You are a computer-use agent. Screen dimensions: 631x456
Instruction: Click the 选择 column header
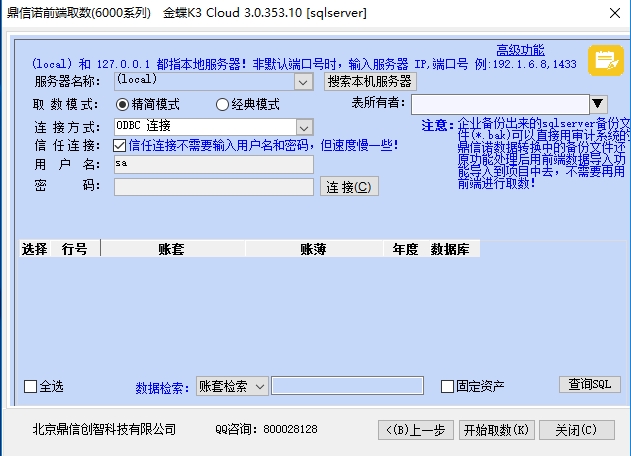click(35, 249)
